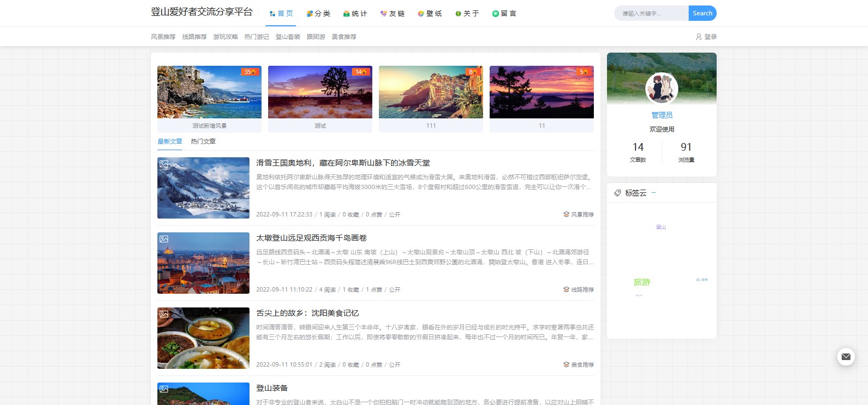Open the night city article thumbnail
The width and height of the screenshot is (868, 405).
203,263
